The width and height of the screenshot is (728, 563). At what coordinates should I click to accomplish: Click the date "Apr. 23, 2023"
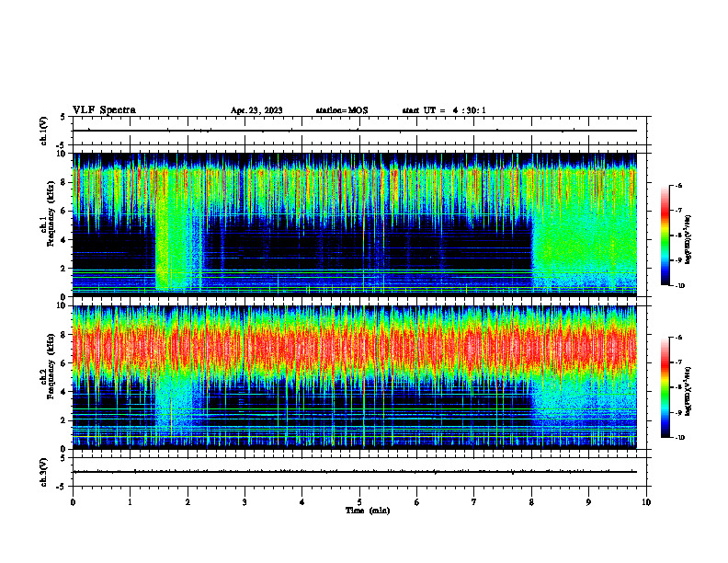click(x=256, y=110)
